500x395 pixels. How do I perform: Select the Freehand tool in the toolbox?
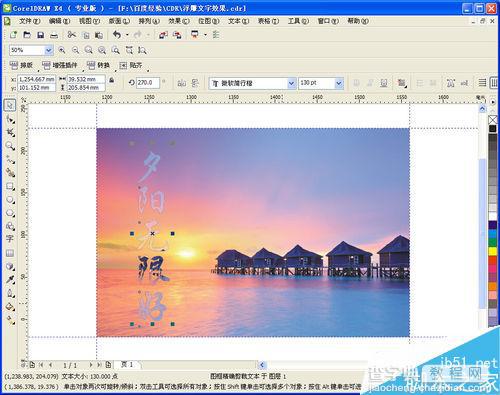point(10,159)
